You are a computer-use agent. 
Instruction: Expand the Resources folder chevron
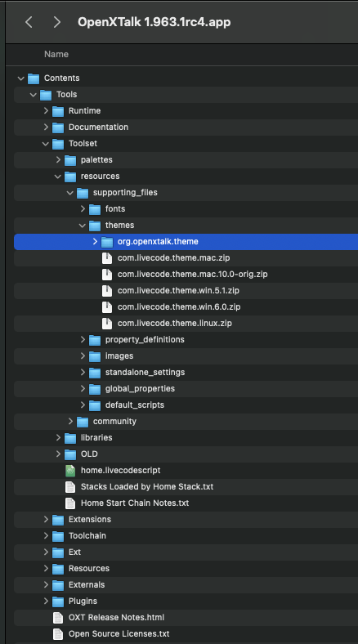(x=46, y=569)
